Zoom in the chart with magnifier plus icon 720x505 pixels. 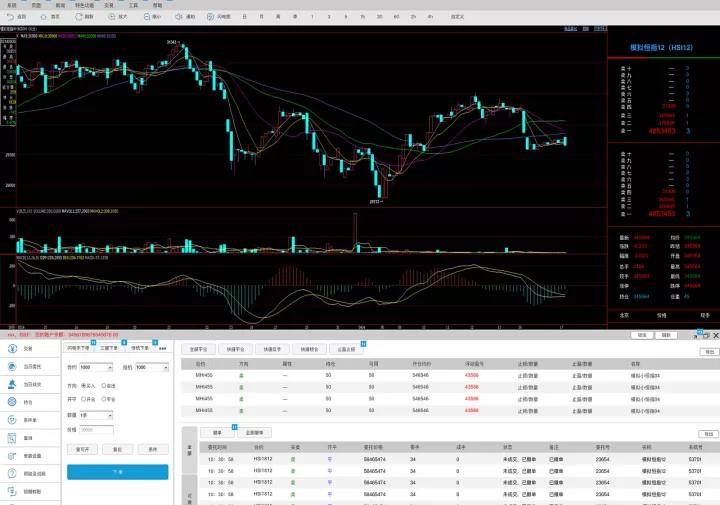pos(112,17)
